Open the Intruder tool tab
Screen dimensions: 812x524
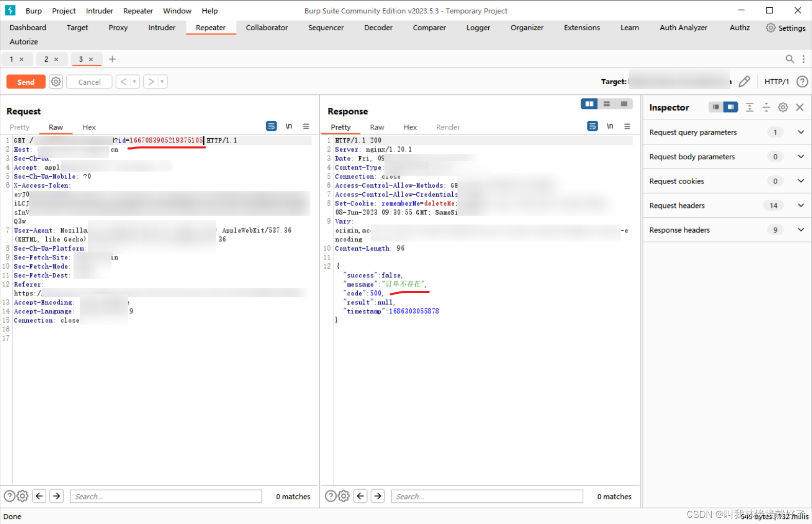(162, 28)
